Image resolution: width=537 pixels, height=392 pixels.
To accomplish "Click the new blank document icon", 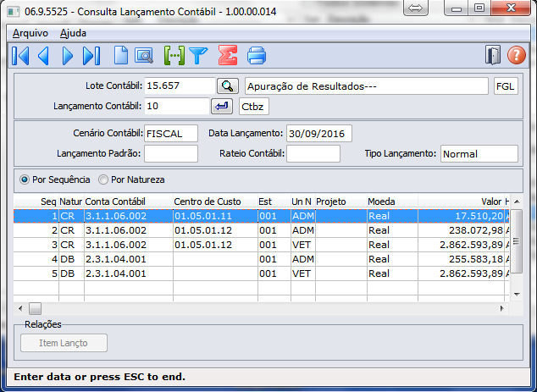I will coord(121,56).
